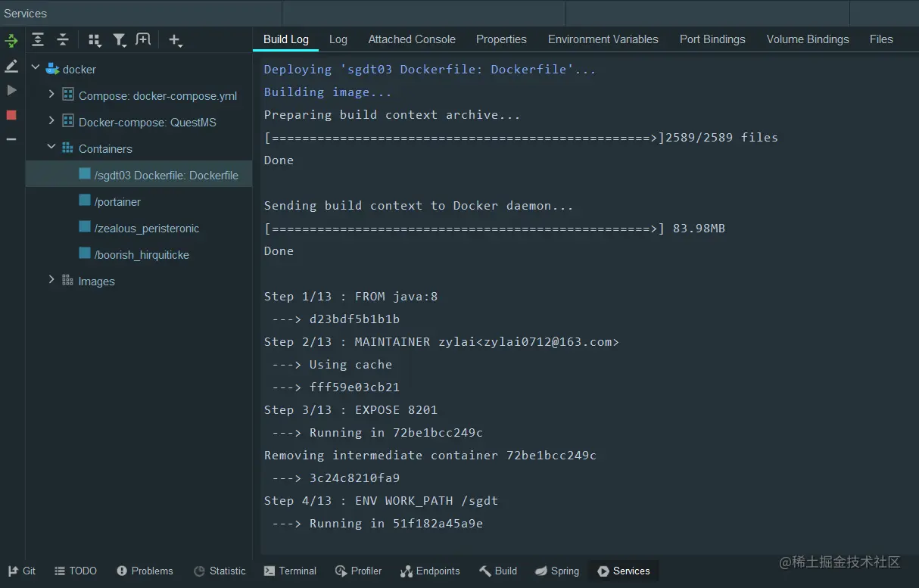Select Compose: docker-compose.yml item

coord(157,96)
